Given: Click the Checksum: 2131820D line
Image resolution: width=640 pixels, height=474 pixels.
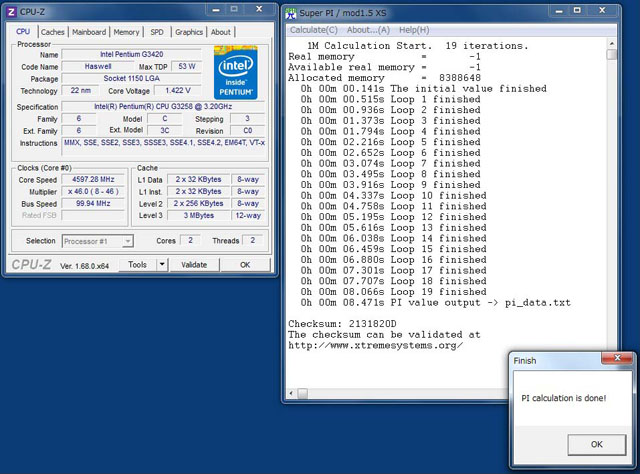Looking at the screenshot, I should 342,324.
